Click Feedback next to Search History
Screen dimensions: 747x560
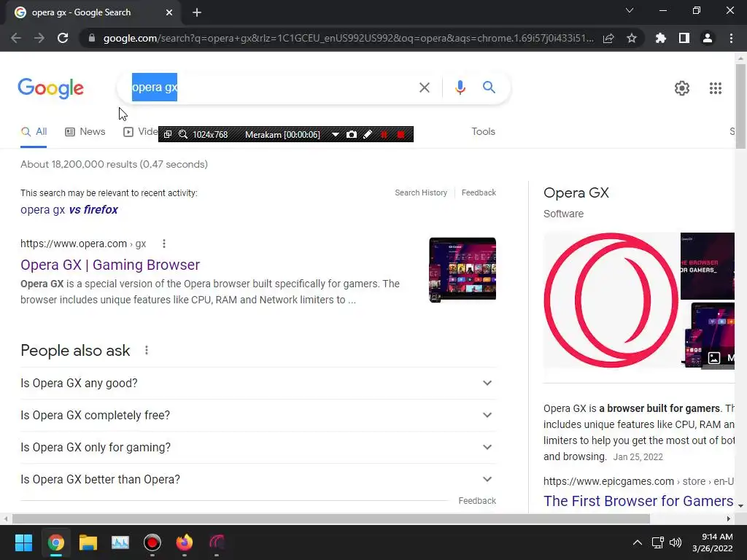pyautogui.click(x=479, y=192)
